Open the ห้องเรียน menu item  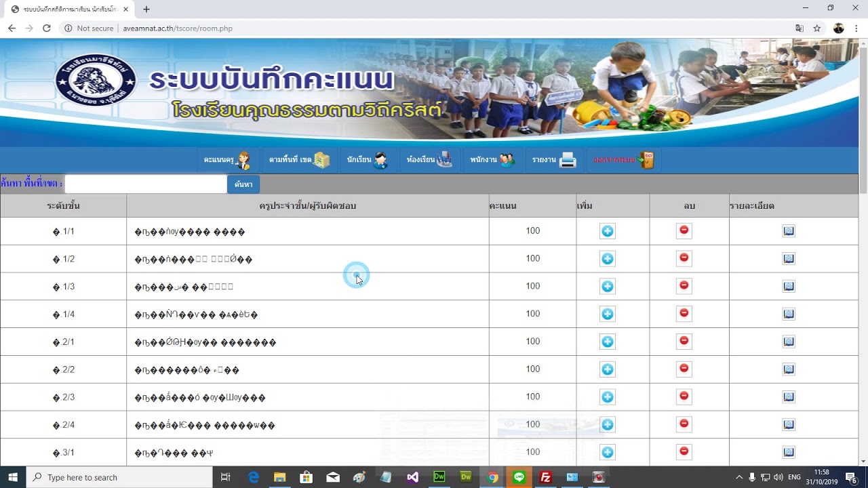tap(429, 160)
